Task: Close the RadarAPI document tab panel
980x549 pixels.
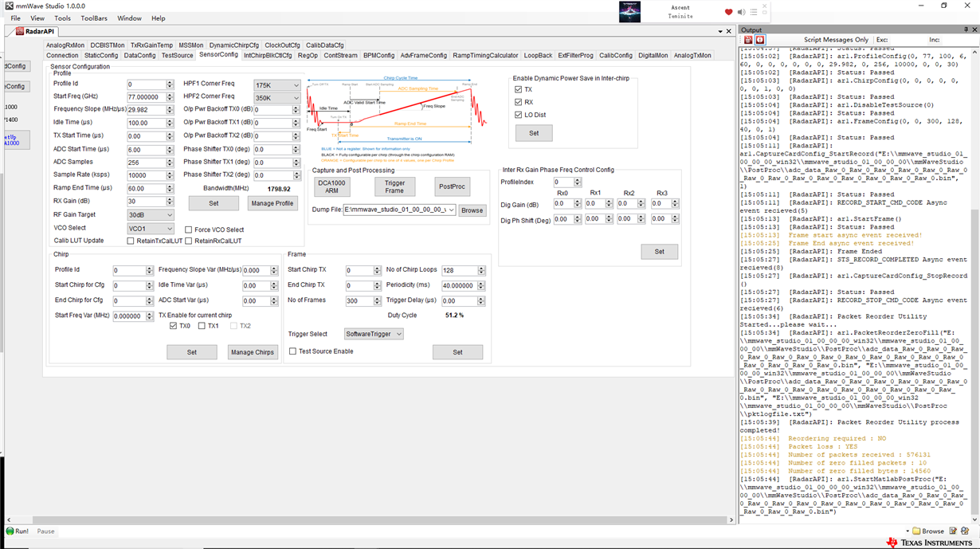Action: [728, 31]
